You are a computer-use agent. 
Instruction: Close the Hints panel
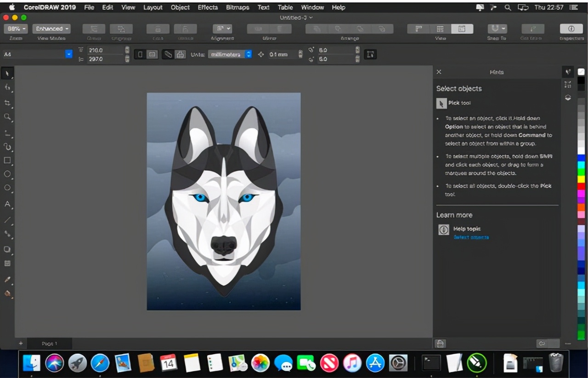coord(439,72)
